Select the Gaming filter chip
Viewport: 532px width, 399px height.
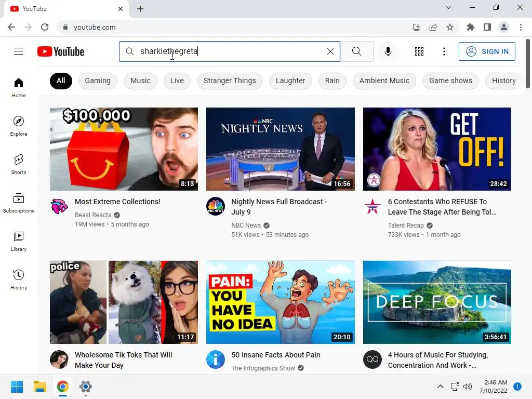[98, 81]
